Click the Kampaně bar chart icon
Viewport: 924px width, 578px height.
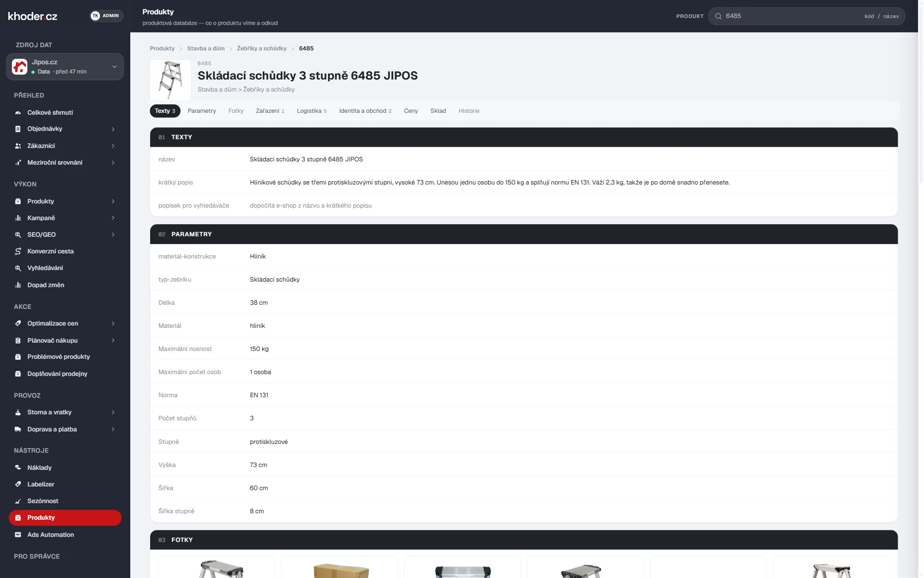pyautogui.click(x=18, y=218)
